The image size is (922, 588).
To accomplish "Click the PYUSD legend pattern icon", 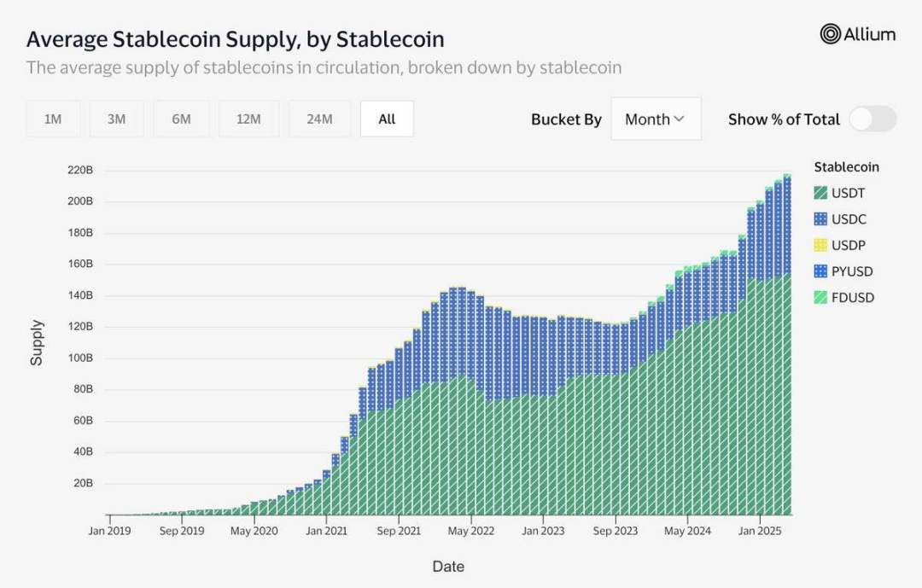I will point(820,271).
